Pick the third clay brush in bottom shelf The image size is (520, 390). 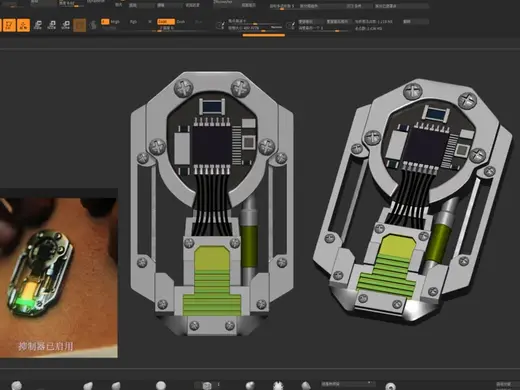coord(116,386)
